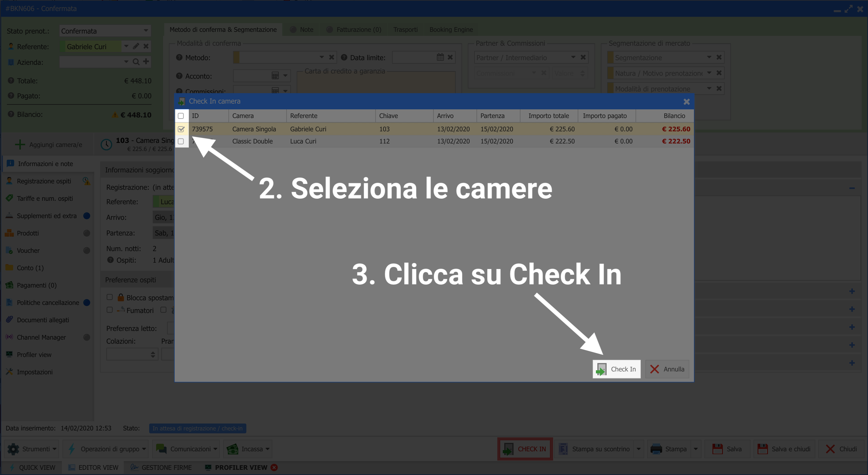
Task: Check the Classic Double row checkbox
Action: 181,141
